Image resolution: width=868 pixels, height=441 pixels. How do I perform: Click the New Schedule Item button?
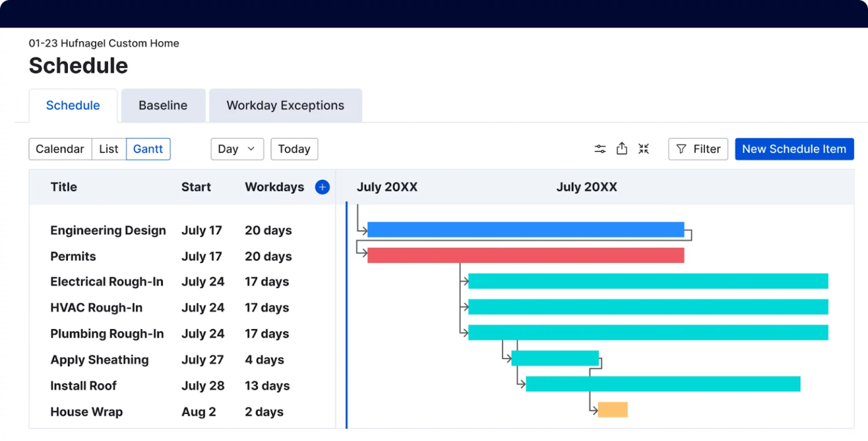793,149
